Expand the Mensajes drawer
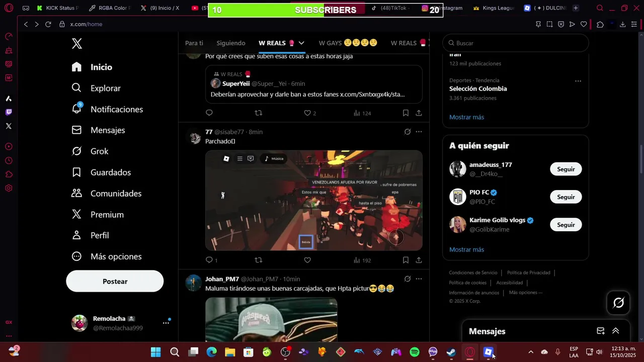The height and width of the screenshot is (362, 644). [x=615, y=331]
